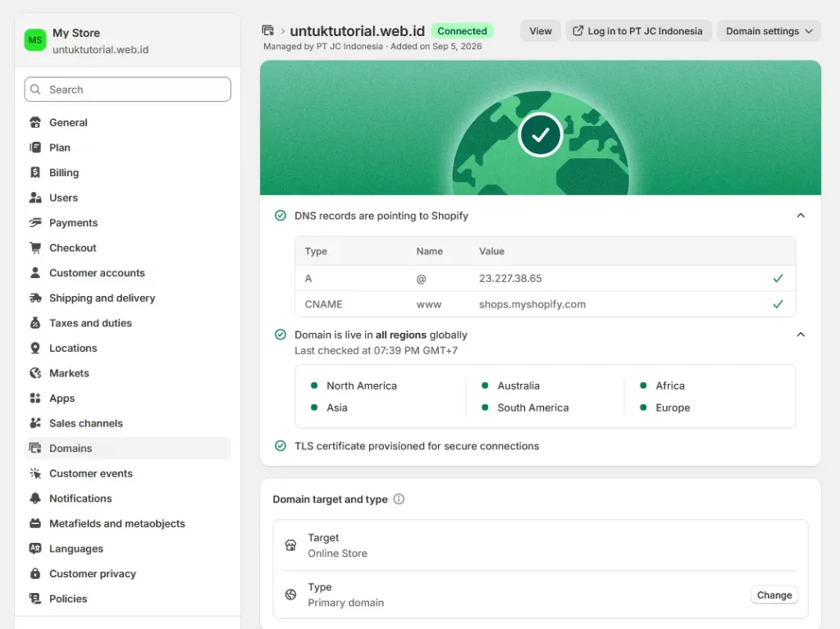Click the Locations pin icon

point(35,349)
